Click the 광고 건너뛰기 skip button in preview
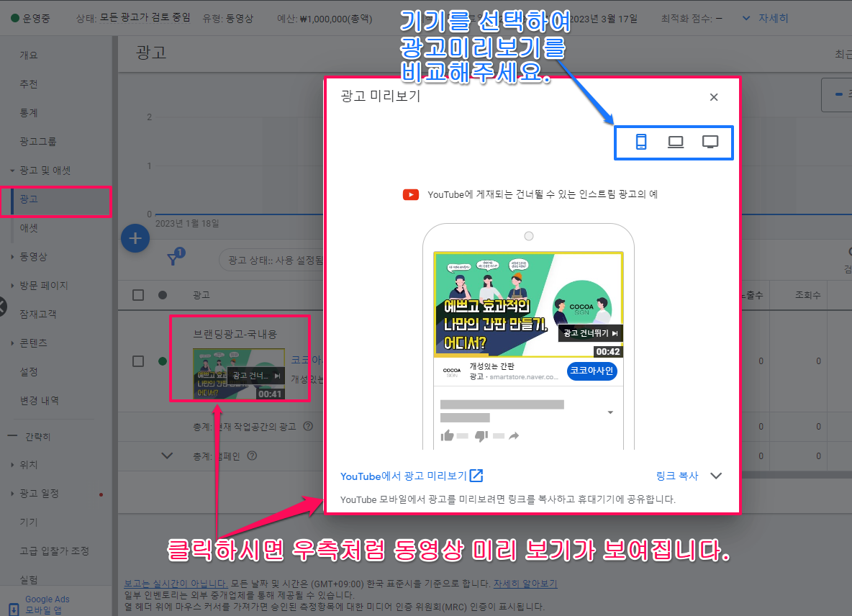Viewport: 852px width, 616px height. (x=590, y=333)
